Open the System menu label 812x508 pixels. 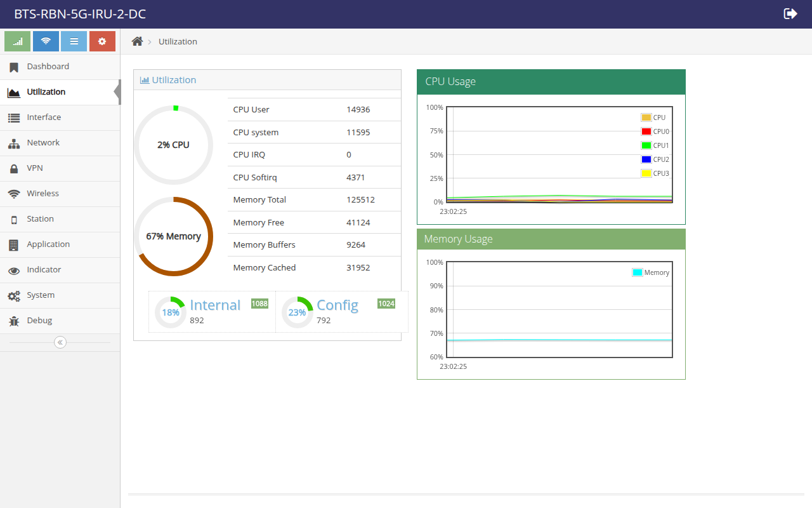coord(41,295)
